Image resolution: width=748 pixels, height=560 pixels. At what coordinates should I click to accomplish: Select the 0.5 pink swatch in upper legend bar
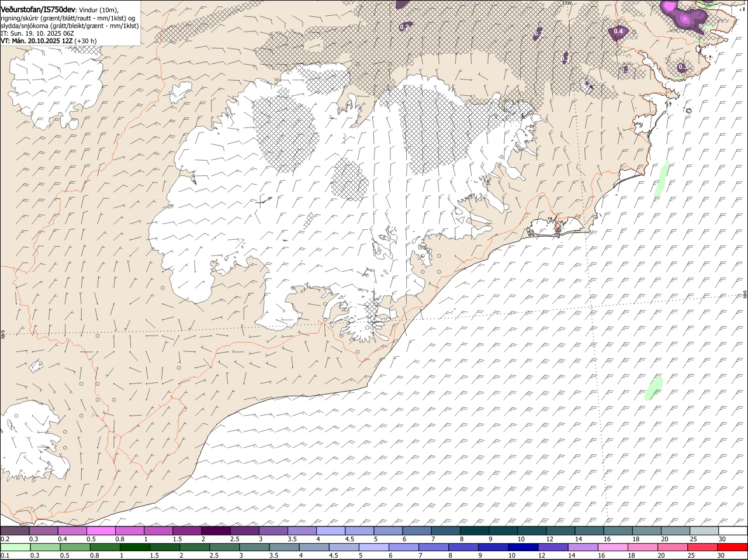coord(101,531)
